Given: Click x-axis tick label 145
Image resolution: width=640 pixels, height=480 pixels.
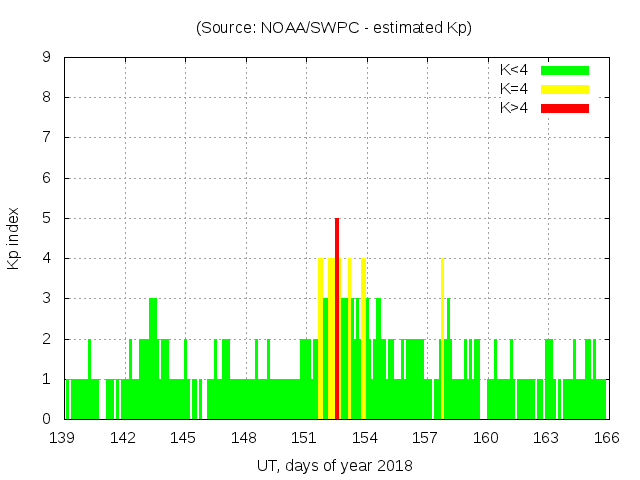Looking at the screenshot, I should point(184,438).
